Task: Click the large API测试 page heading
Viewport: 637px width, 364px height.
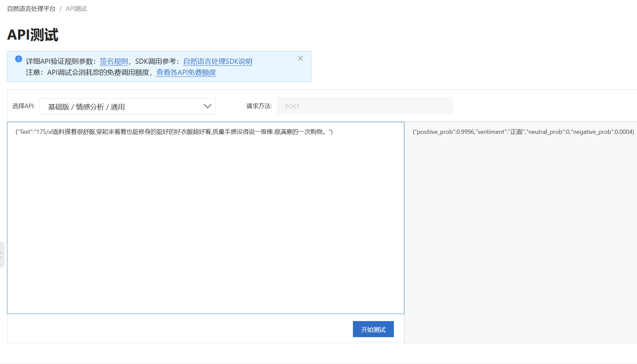Action: 33,35
